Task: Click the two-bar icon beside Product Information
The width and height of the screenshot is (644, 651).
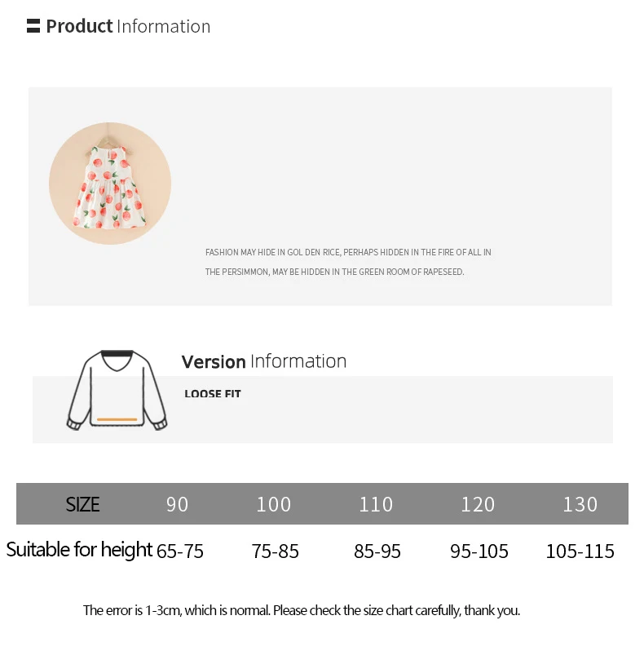Action: click(33, 26)
